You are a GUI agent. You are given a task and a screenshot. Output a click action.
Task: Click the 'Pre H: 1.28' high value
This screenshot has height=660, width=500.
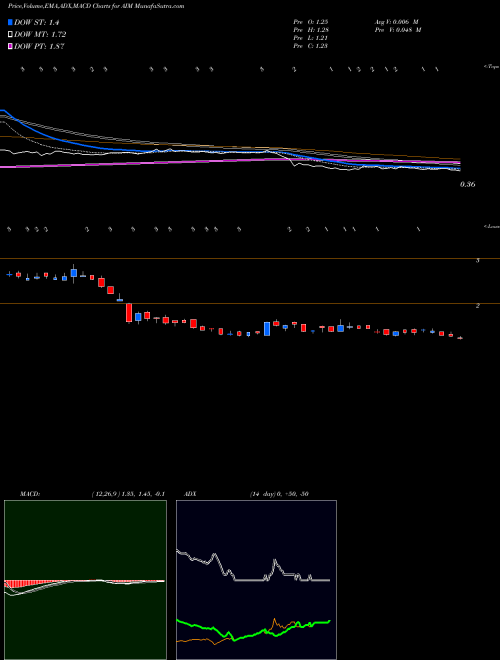(x=311, y=30)
